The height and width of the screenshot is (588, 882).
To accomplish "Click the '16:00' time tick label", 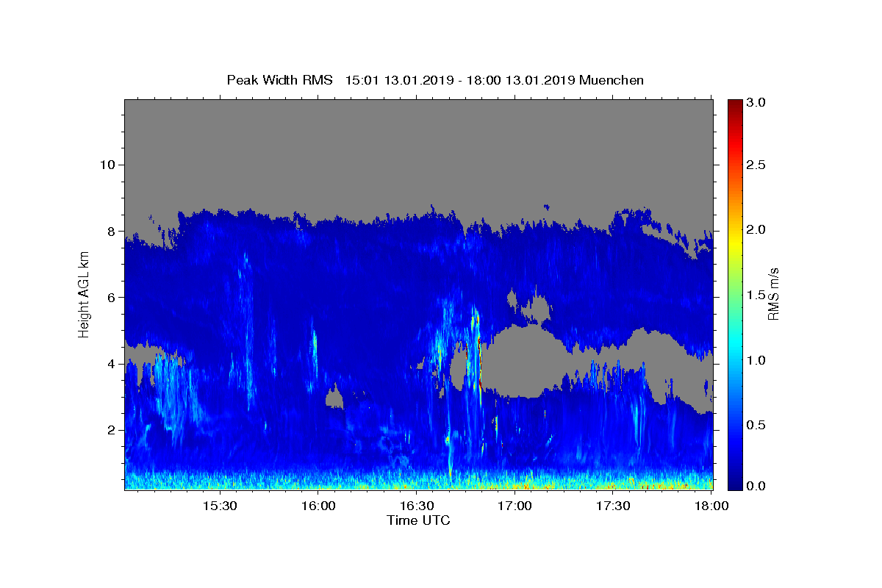I will [x=318, y=506].
